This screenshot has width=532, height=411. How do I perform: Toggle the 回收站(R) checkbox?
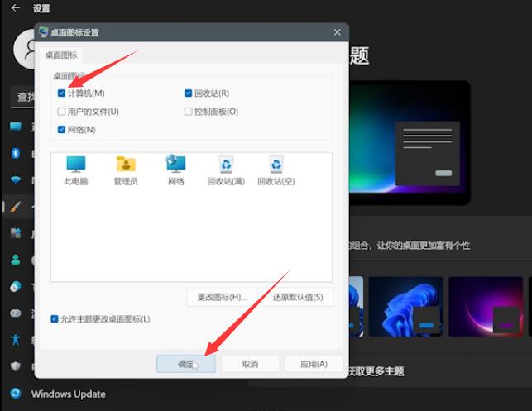click(188, 93)
